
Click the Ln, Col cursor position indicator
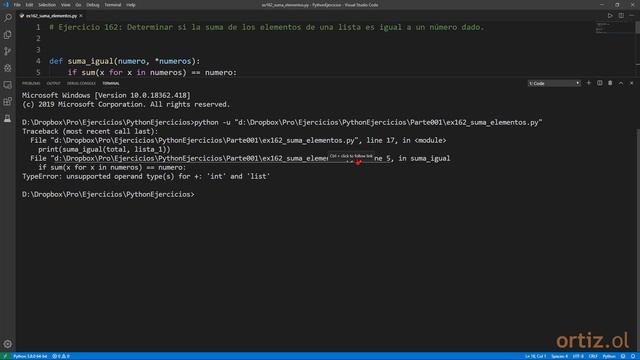pos(535,356)
